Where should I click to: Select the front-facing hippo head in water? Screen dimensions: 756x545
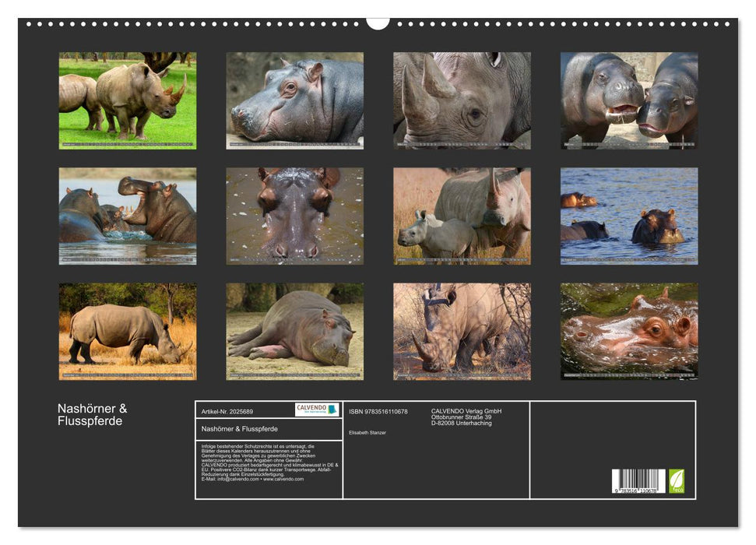click(294, 216)
